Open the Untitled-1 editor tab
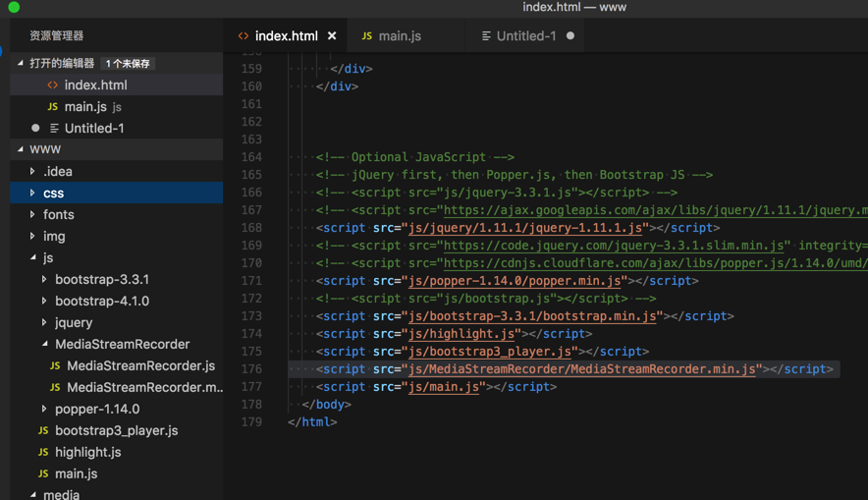The height and width of the screenshot is (500, 868). (x=525, y=36)
